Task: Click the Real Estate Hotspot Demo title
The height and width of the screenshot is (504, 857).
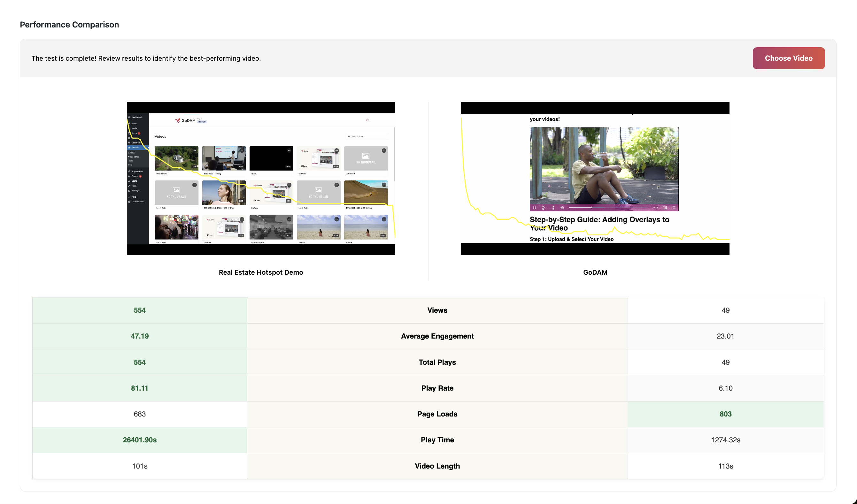Action: tap(261, 272)
